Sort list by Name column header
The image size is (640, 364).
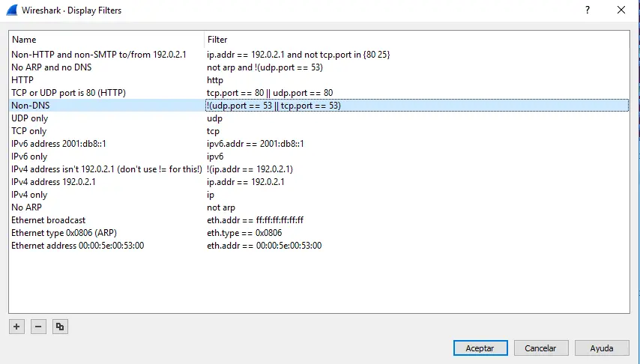pyautogui.click(x=24, y=40)
